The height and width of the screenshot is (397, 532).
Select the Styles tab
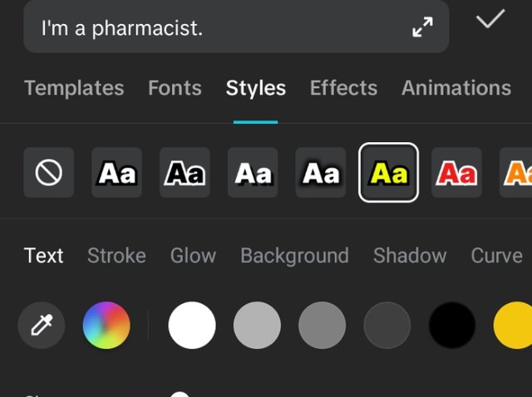(x=256, y=89)
